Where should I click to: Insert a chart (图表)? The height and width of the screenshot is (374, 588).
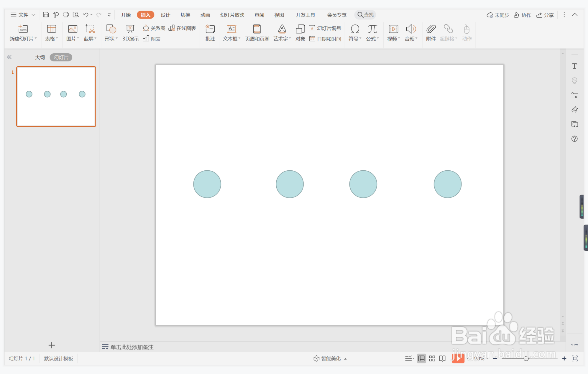(152, 39)
